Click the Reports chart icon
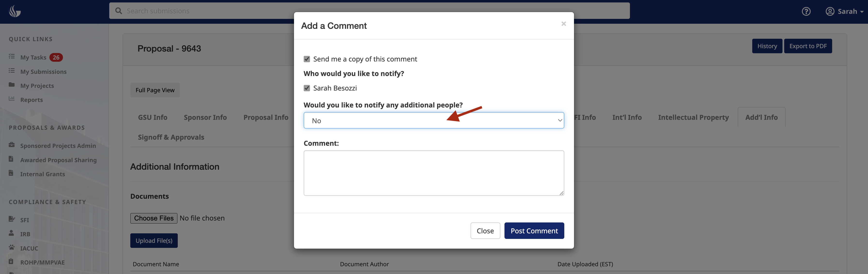The width and height of the screenshot is (868, 274). tap(12, 99)
